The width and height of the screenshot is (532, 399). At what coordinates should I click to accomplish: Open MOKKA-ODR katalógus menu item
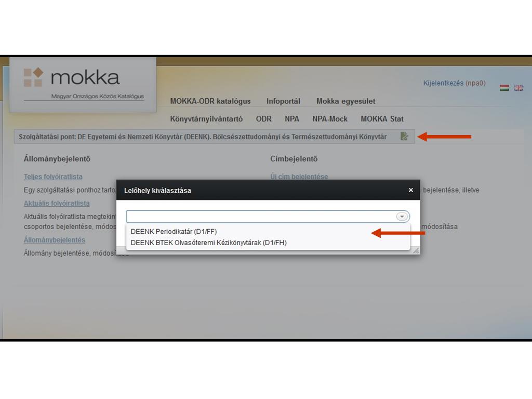click(210, 101)
